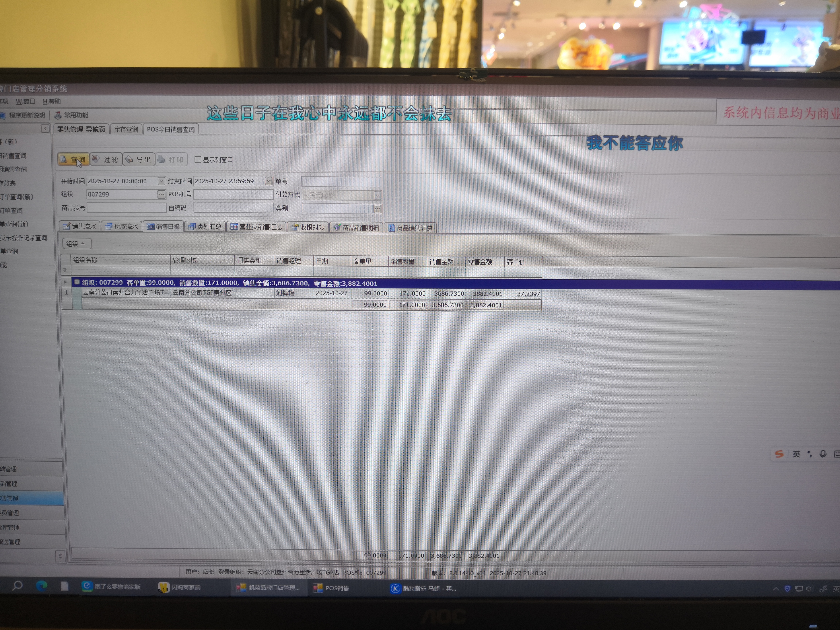Collapse the 组织 007299 group row
The height and width of the screenshot is (630, 840).
77,282
